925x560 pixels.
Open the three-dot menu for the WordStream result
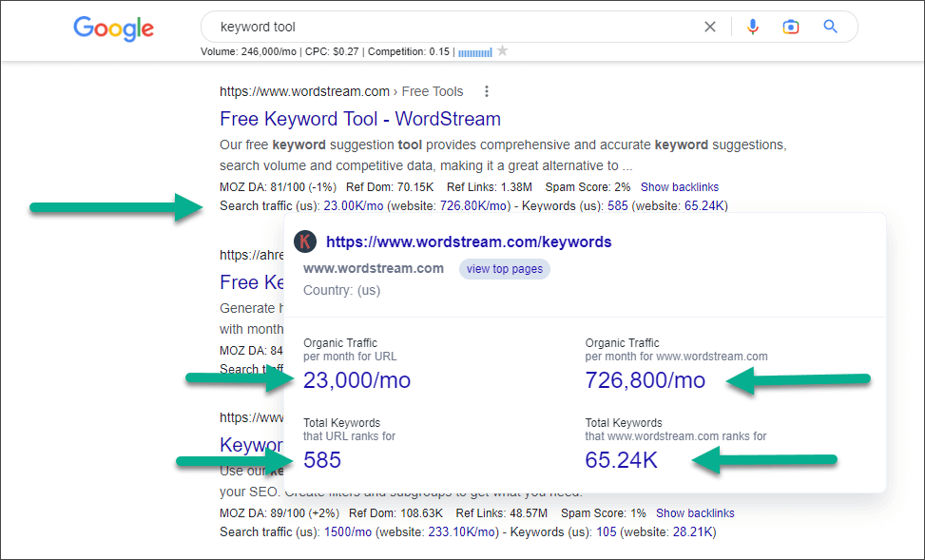(x=486, y=90)
